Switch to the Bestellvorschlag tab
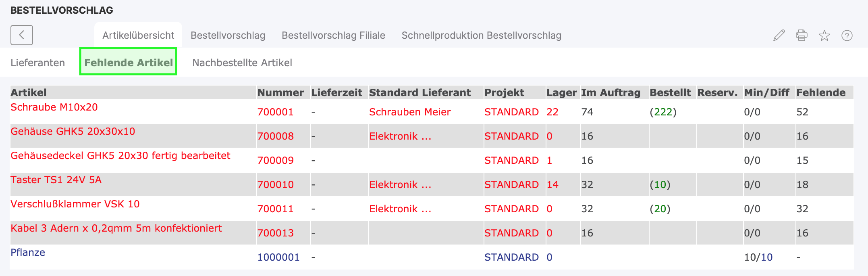 228,36
